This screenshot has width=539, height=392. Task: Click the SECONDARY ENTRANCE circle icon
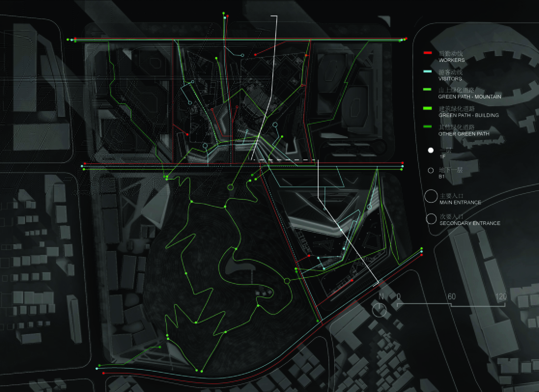coord(431,219)
